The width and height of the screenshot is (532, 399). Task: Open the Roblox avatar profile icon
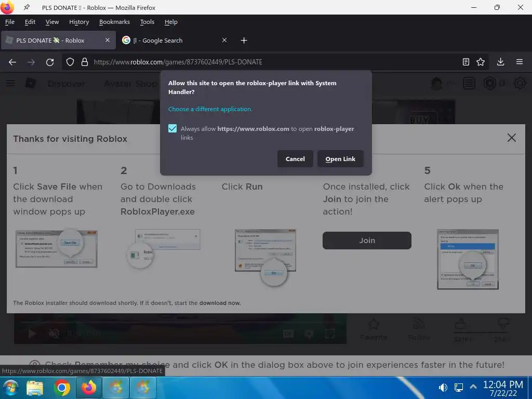[436, 84]
